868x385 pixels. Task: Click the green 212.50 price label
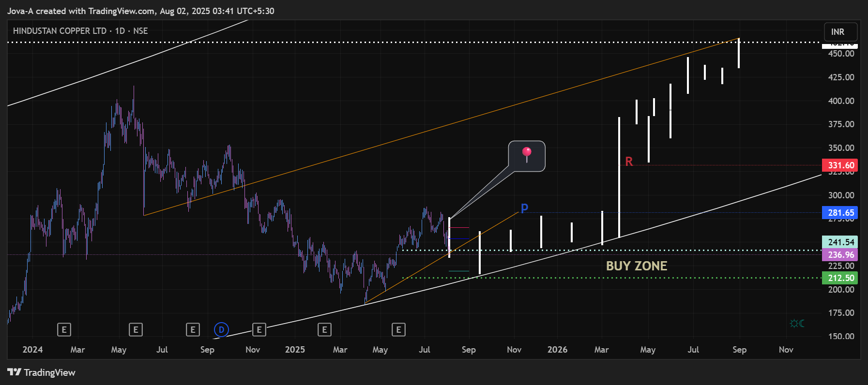click(x=840, y=278)
